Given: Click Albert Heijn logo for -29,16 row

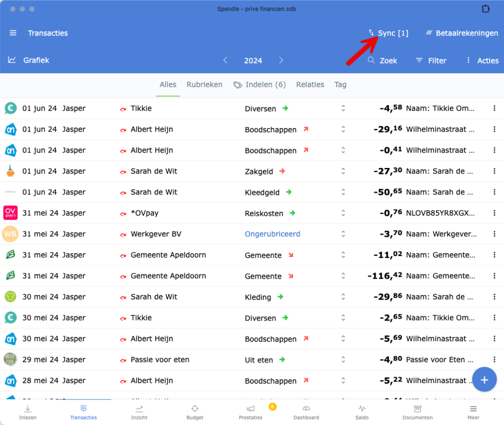Looking at the screenshot, I should tap(11, 130).
